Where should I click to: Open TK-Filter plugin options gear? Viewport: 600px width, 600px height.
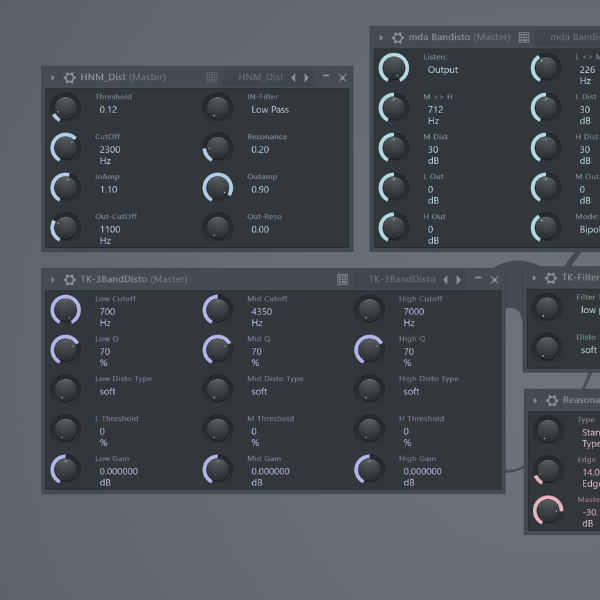click(x=551, y=278)
